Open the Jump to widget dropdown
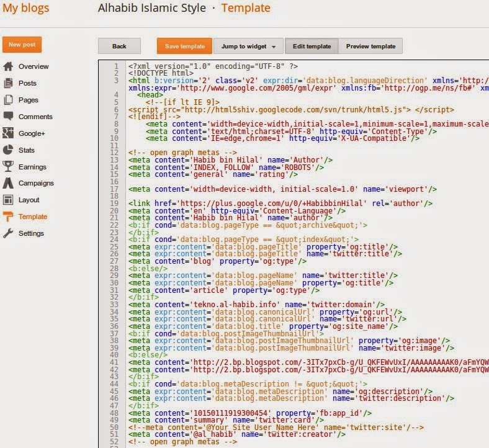Screen dimensions: 489x448 click(248, 47)
